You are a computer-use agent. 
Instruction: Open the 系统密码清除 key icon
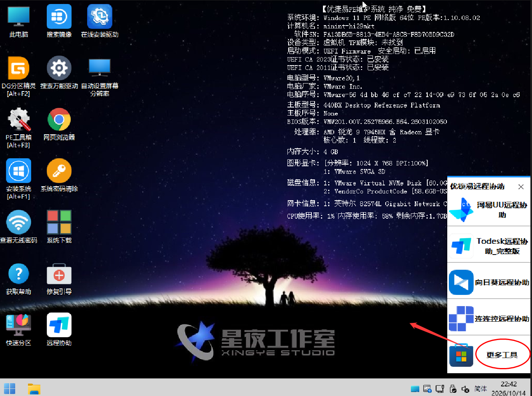59,175
